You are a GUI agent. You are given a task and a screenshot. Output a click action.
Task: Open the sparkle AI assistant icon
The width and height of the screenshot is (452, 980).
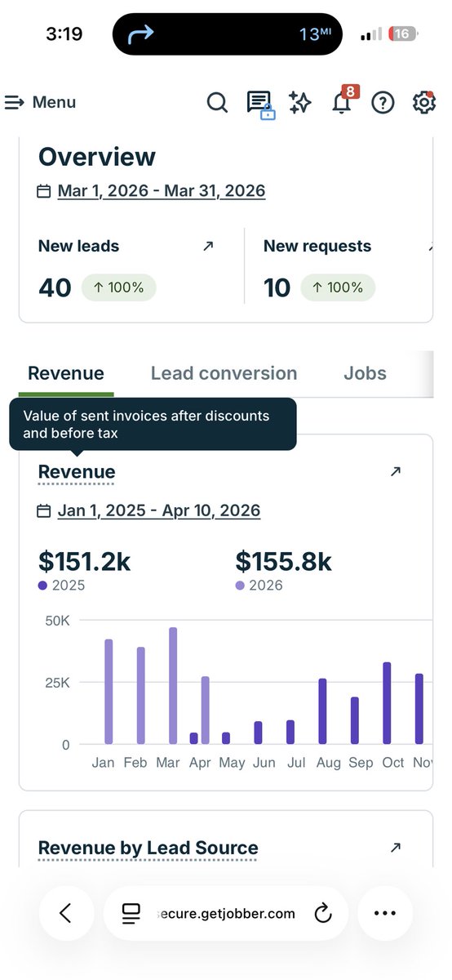pyautogui.click(x=299, y=103)
